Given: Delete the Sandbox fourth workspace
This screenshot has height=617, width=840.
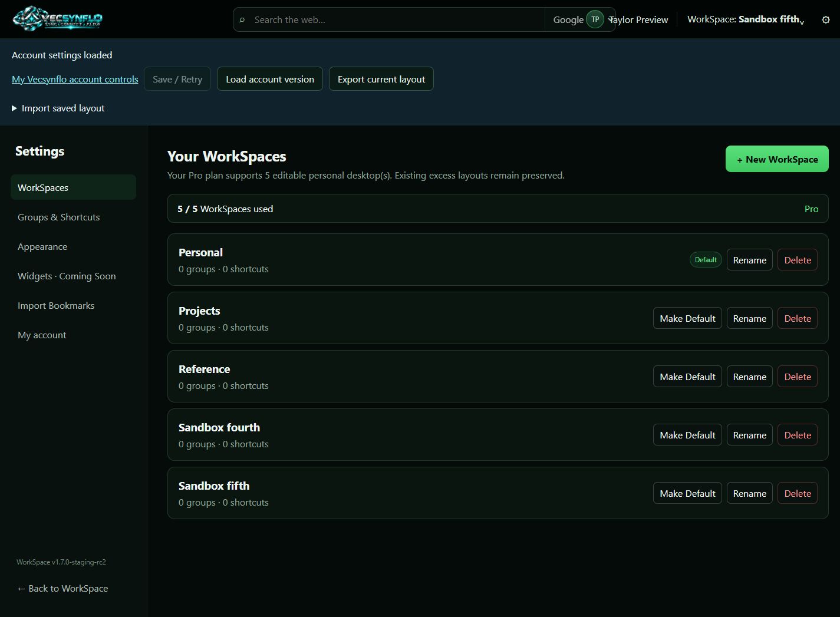Looking at the screenshot, I should 798,435.
